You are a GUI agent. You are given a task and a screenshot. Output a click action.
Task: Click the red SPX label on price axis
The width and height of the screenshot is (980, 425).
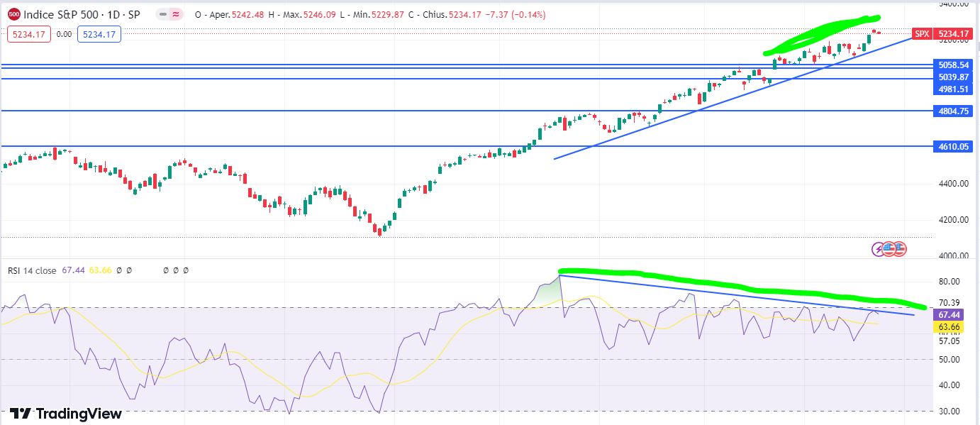point(921,33)
